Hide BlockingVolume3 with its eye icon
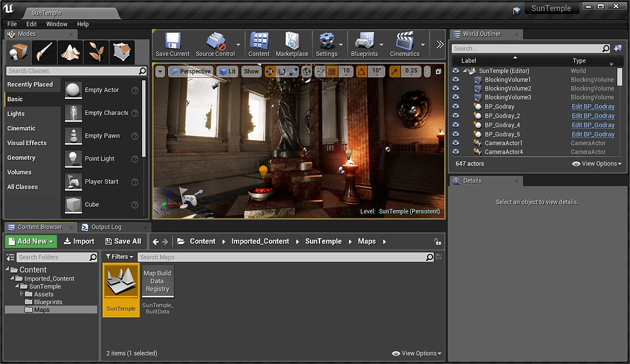Screen dimensions: 630x364 pos(456,97)
